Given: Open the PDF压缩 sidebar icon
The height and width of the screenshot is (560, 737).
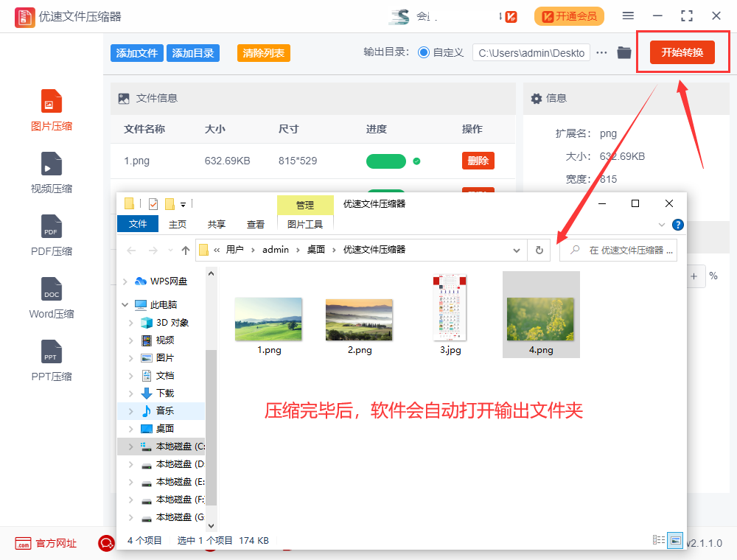Looking at the screenshot, I should tap(52, 226).
